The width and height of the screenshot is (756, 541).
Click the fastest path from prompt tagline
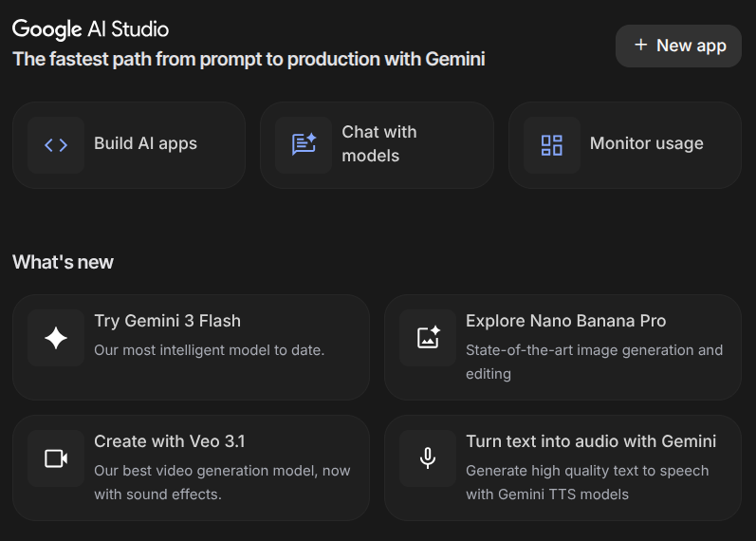(x=249, y=60)
